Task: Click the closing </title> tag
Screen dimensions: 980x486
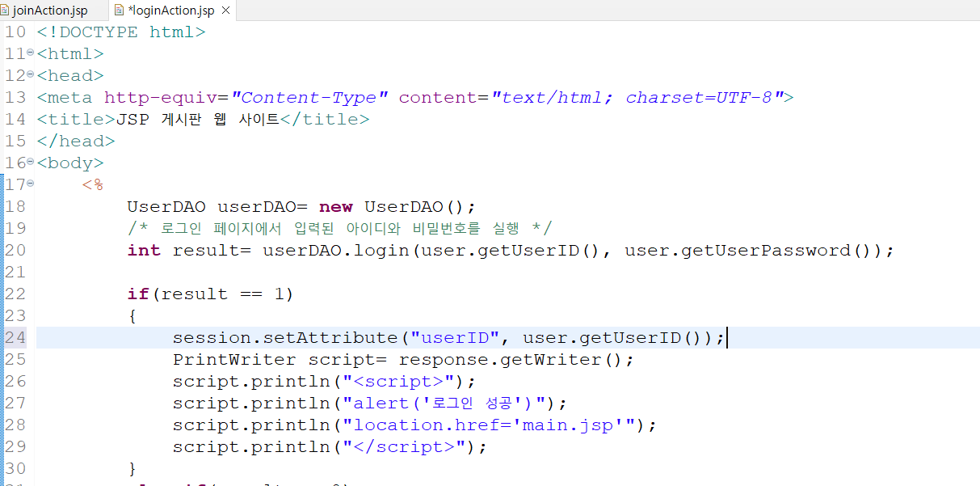Action: pyautogui.click(x=325, y=120)
